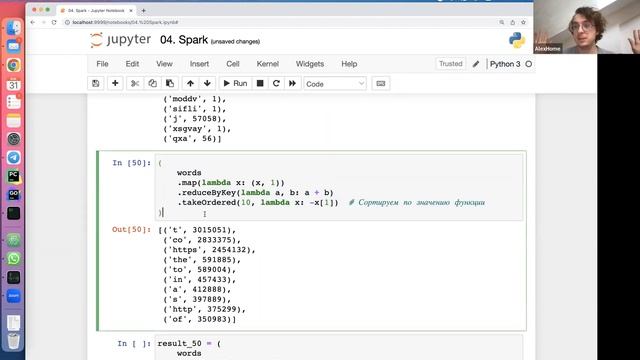Open the command palette keyboard icon
The height and width of the screenshot is (360, 640).
click(380, 83)
